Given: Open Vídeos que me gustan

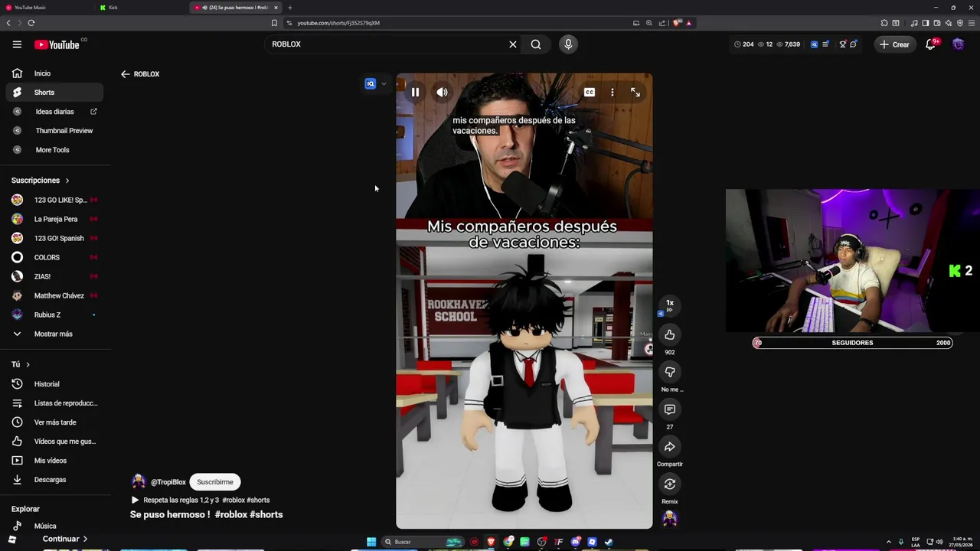Looking at the screenshot, I should pos(54,442).
